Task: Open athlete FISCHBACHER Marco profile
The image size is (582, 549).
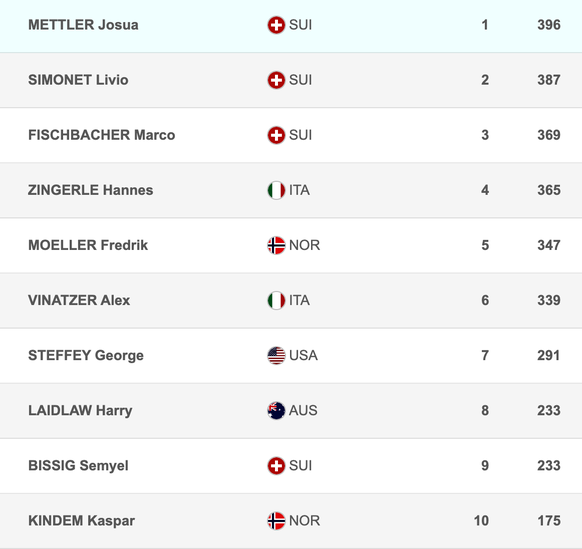Action: (x=101, y=135)
